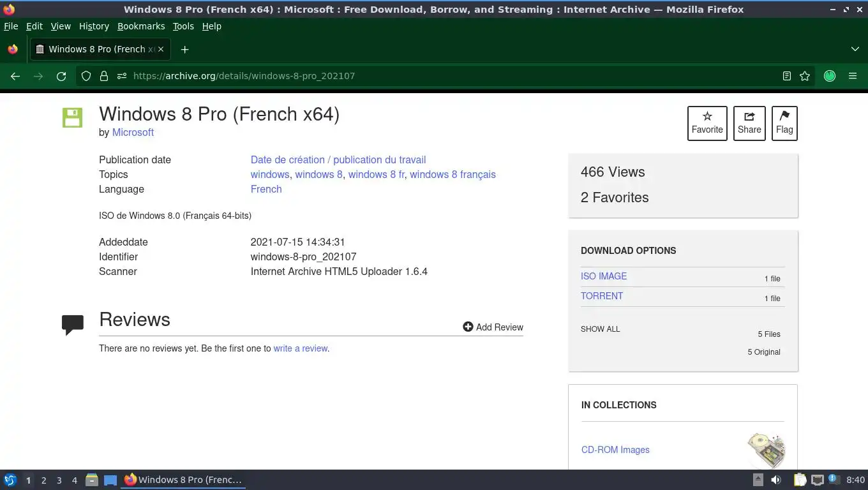The width and height of the screenshot is (868, 490).
Task: Open the file manager taskbar icon
Action: click(92, 480)
